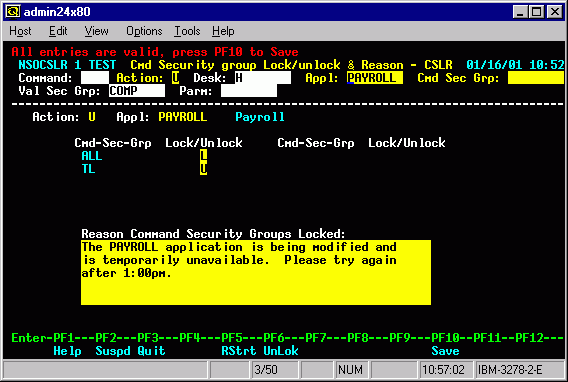Click the PF10 Save key label

pos(445,351)
